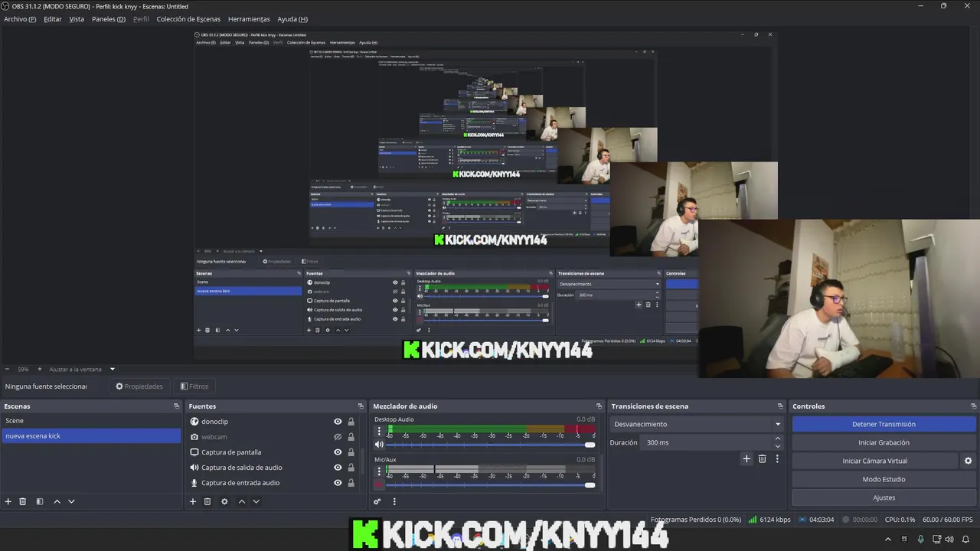980x551 pixels.
Task: Toggle lock on Captura de pantalla source
Action: click(x=351, y=452)
